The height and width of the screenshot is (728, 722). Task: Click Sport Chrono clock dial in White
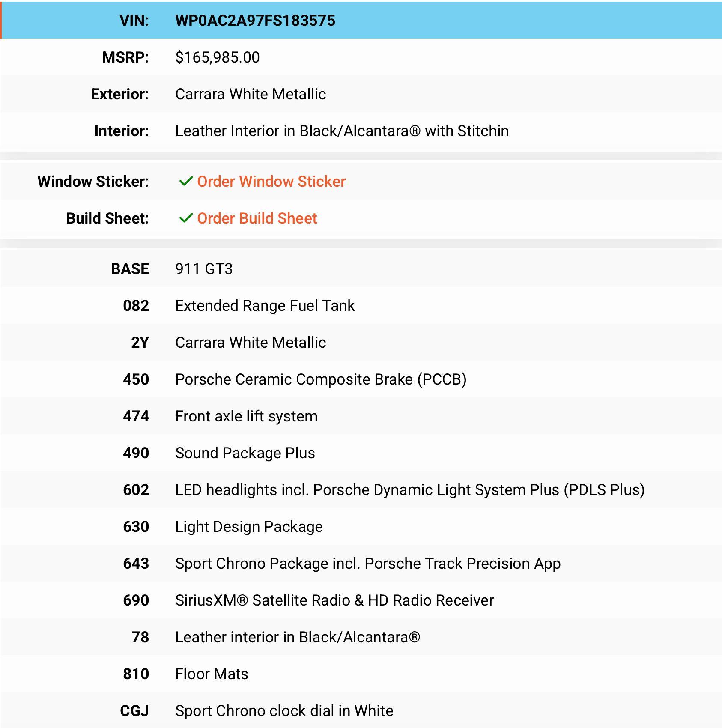(x=284, y=711)
